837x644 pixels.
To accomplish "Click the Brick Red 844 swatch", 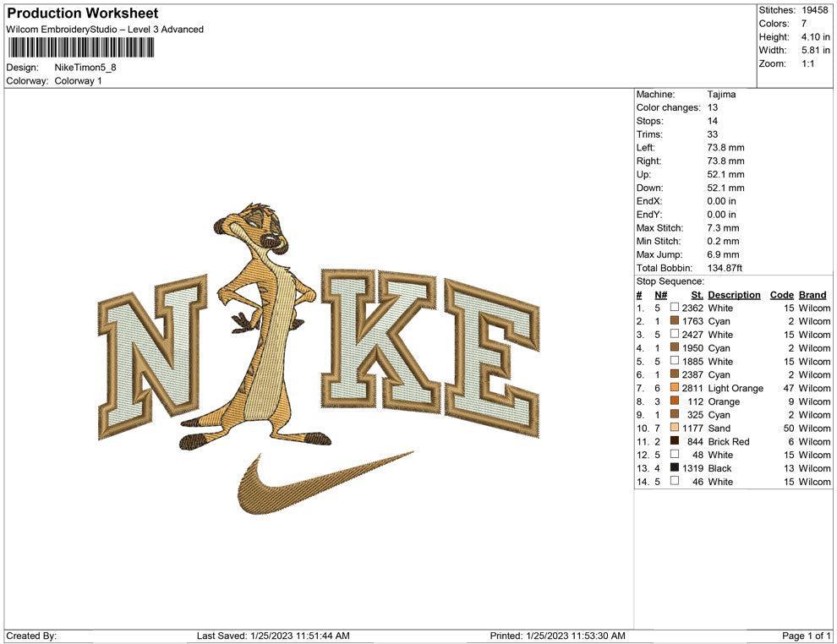I will point(675,440).
